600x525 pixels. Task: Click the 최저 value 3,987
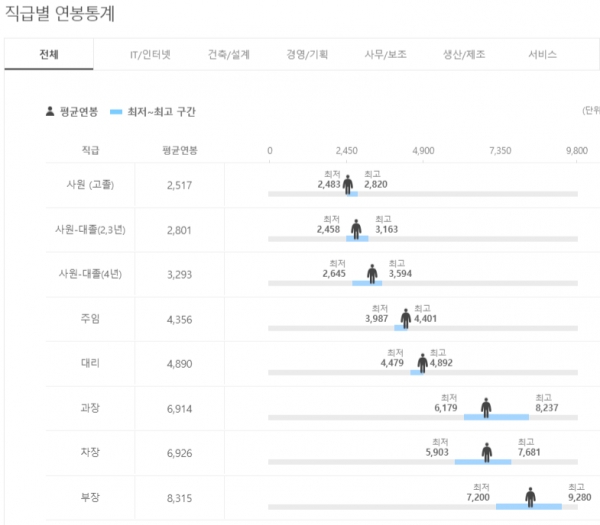click(377, 319)
